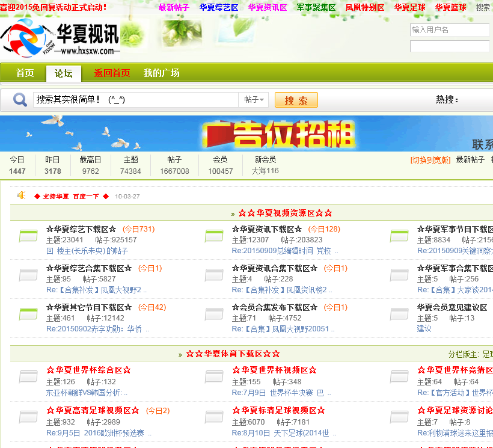Click the folder icon beside 华夏军事节目下载区

(399, 236)
